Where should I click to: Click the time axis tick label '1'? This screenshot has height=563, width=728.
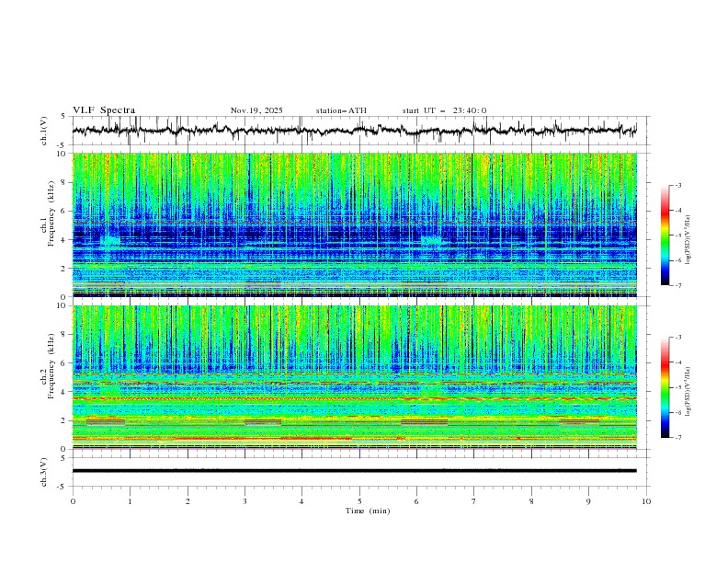pyautogui.click(x=130, y=501)
